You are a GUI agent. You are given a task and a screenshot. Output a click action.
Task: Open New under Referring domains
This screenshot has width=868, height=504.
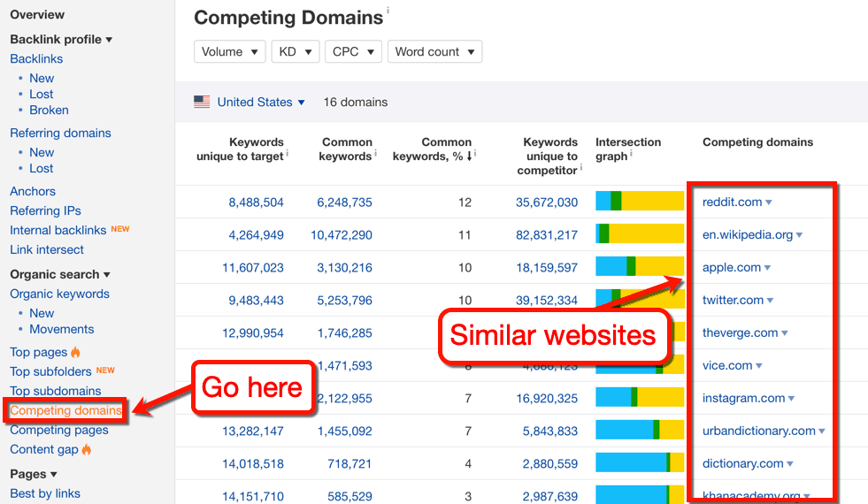(x=42, y=152)
